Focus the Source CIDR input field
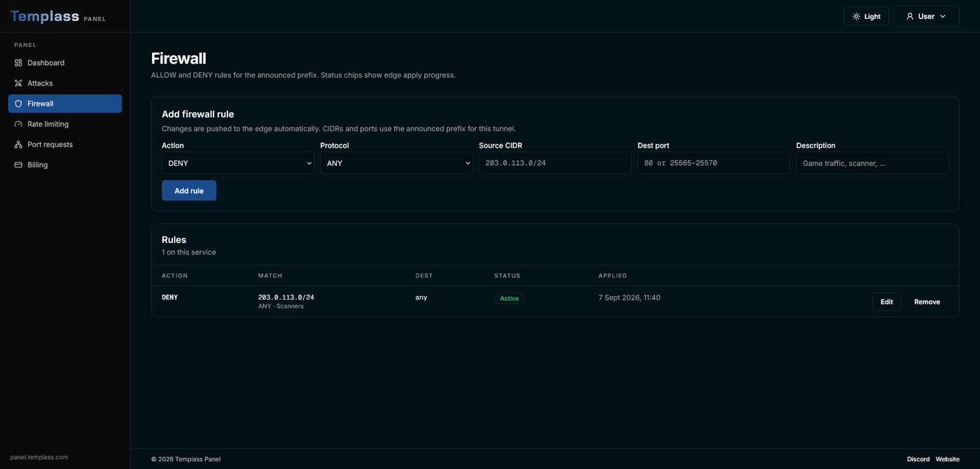The image size is (980, 469). pos(555,163)
